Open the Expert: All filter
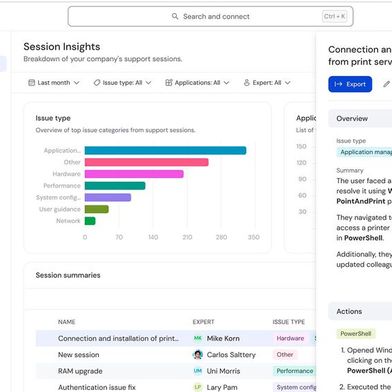This screenshot has width=392, height=392. (267, 83)
